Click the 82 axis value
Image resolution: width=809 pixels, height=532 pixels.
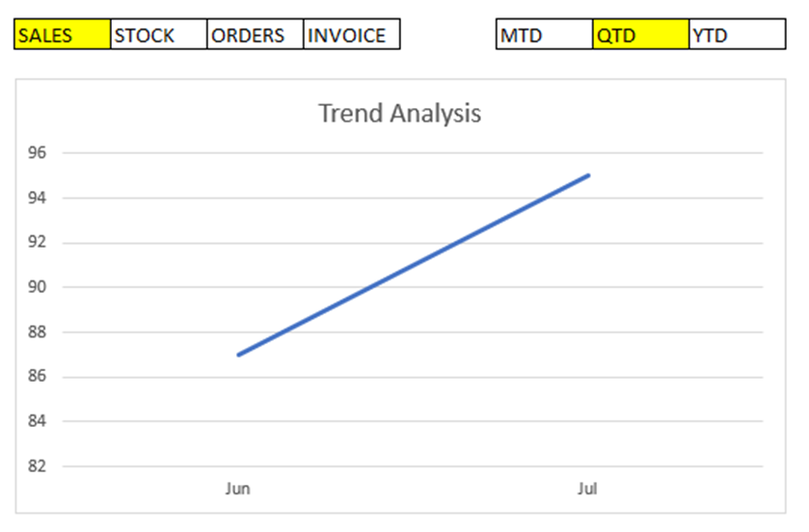(38, 466)
